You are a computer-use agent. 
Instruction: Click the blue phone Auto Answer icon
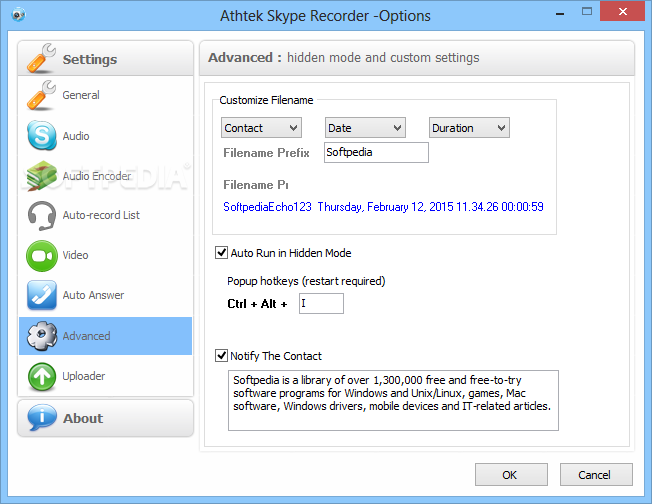[42, 295]
